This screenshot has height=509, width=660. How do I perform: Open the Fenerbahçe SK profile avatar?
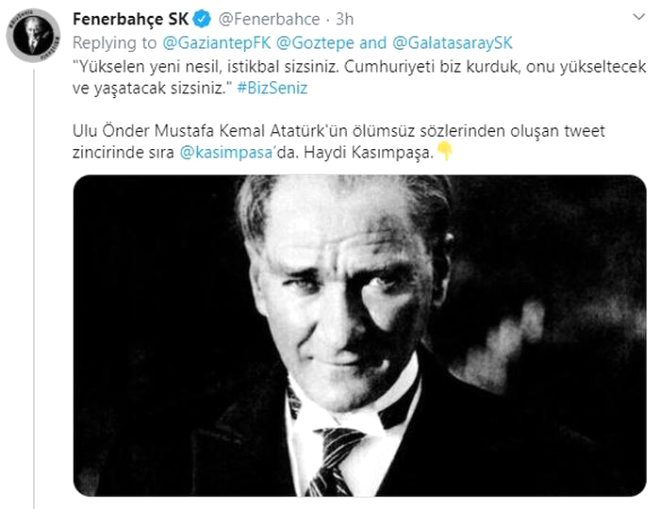[33, 35]
